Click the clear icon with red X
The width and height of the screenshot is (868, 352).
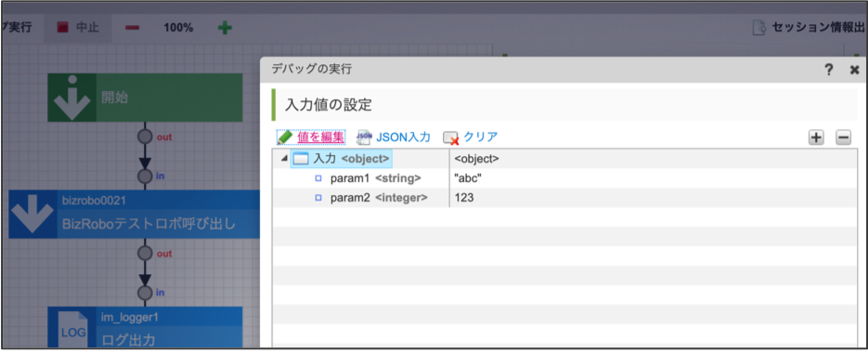click(451, 137)
